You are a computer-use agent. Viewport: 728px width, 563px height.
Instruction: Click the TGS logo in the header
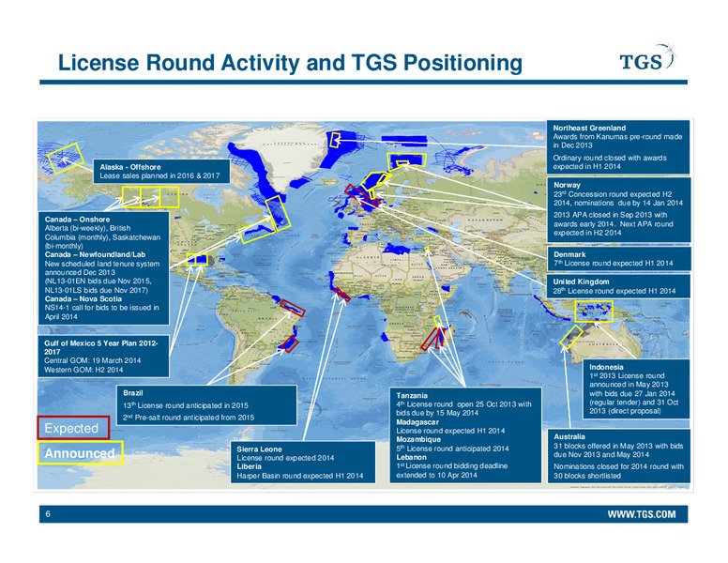point(648,58)
